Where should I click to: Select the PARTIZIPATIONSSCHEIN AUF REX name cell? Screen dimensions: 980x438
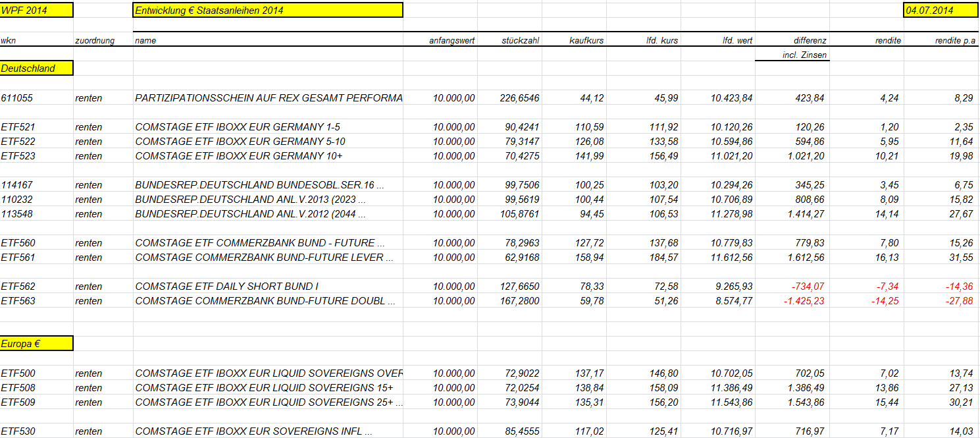click(x=269, y=98)
